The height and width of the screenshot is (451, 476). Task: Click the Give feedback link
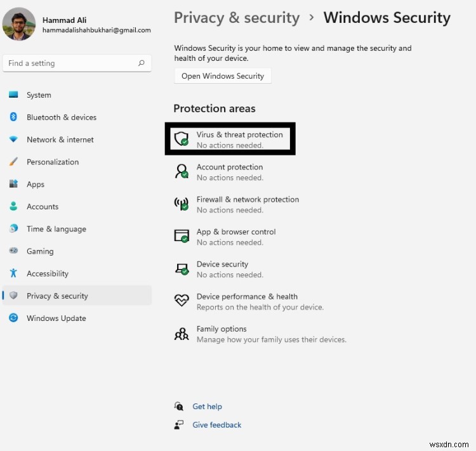pos(217,424)
